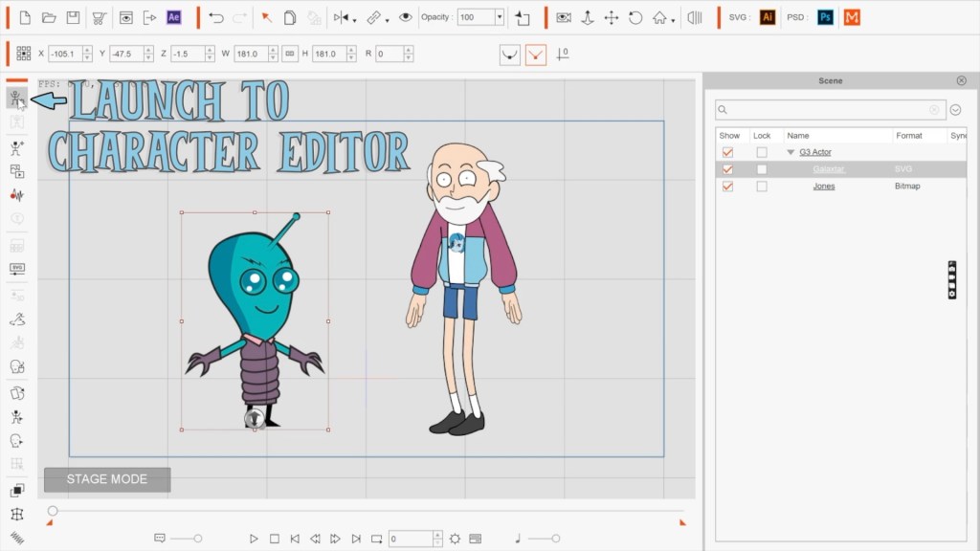Launch the Character Composer editor icon

(x=17, y=99)
